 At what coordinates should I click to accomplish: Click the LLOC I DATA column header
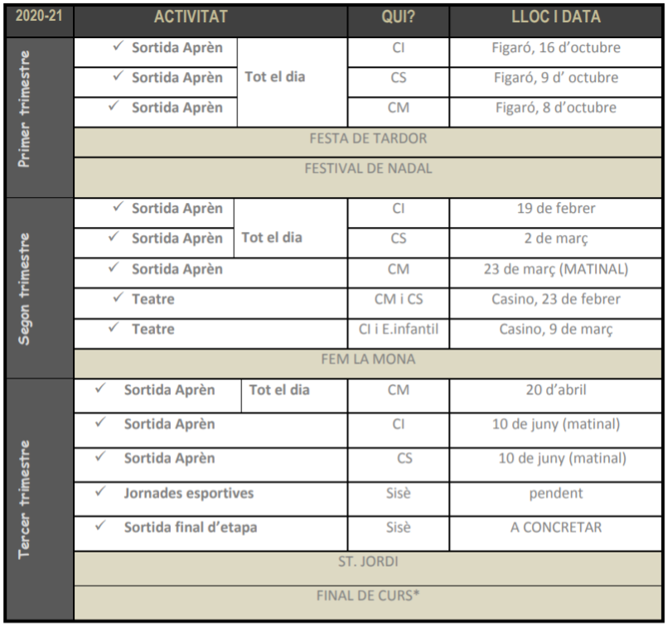(555, 17)
